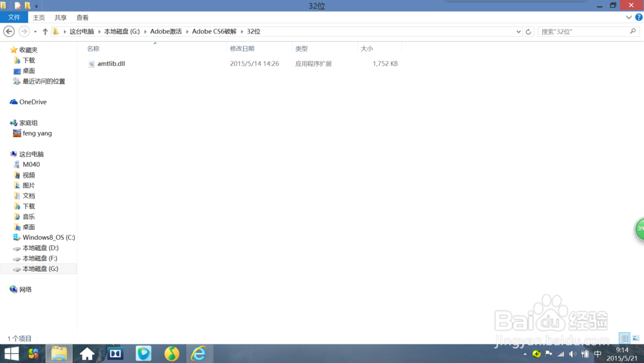
Task: Open the 查看 ribbon tab
Action: 82,17
